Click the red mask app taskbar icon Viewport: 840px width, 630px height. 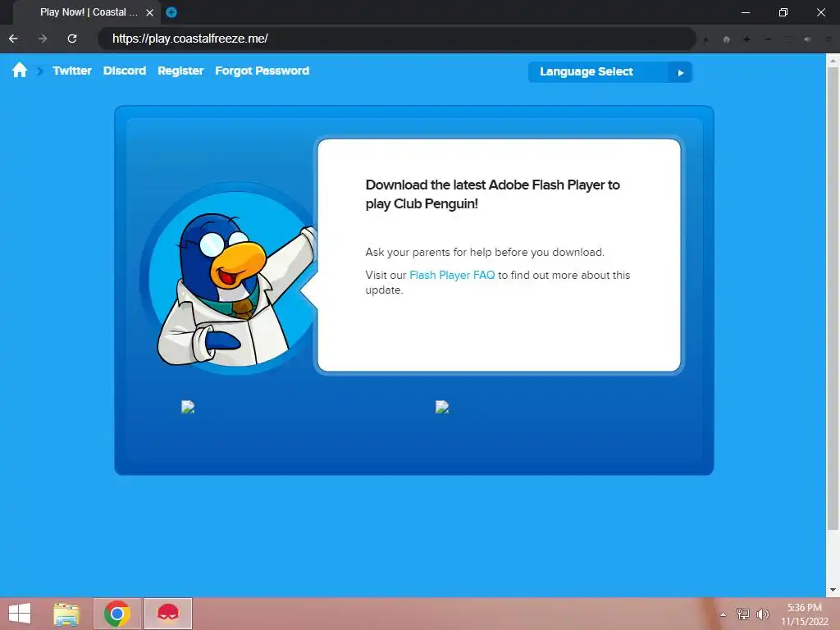[x=168, y=614]
